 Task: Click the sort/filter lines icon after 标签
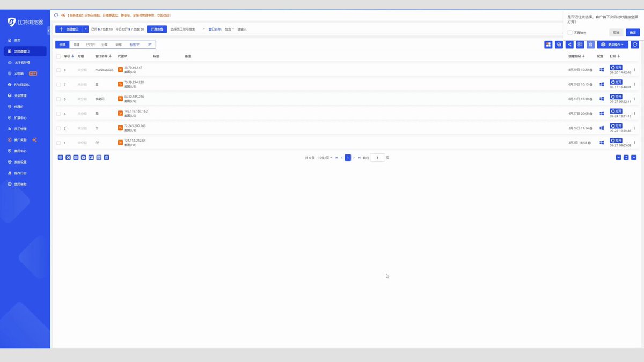(x=150, y=45)
